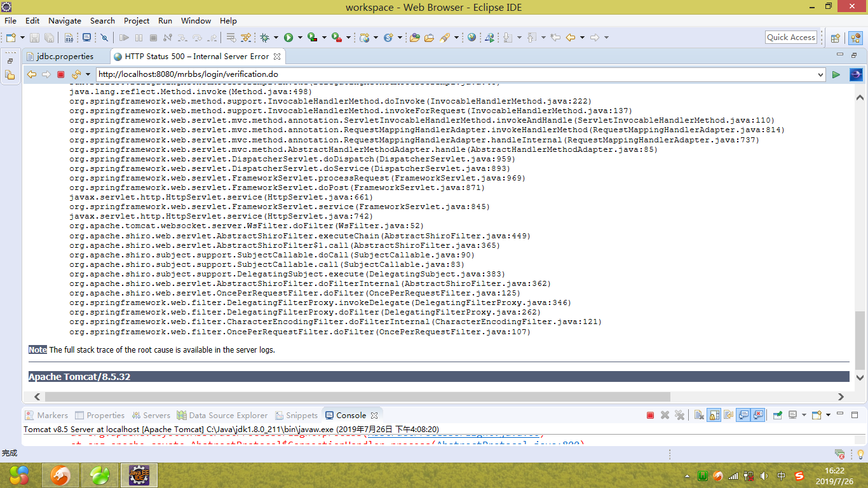Click the scroll down arrow of browser pane
This screenshot has height=488, width=868.
tap(860, 377)
